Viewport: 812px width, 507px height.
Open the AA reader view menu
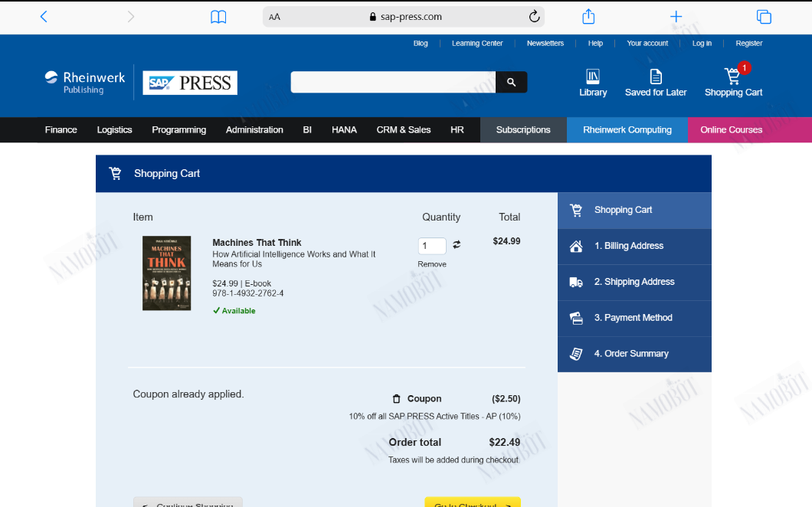pyautogui.click(x=274, y=17)
